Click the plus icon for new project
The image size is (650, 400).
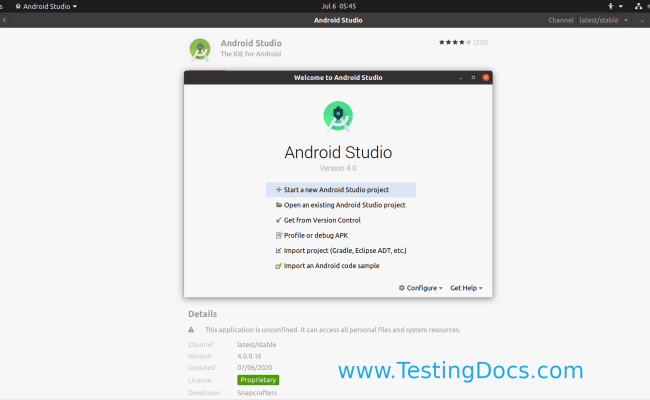click(x=279, y=189)
